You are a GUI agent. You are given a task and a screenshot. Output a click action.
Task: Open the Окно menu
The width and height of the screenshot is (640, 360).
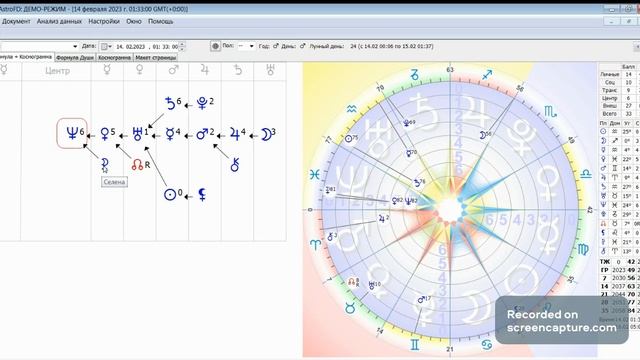pyautogui.click(x=133, y=21)
